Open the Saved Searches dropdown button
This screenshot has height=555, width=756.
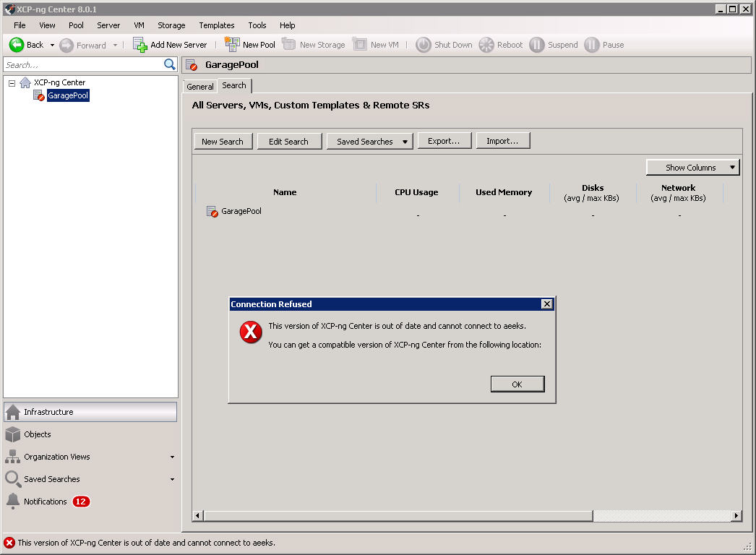click(370, 142)
